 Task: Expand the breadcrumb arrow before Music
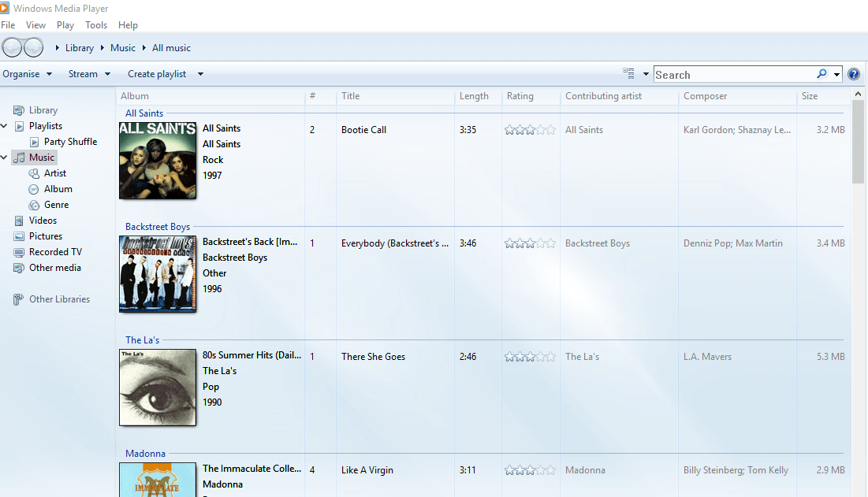102,48
